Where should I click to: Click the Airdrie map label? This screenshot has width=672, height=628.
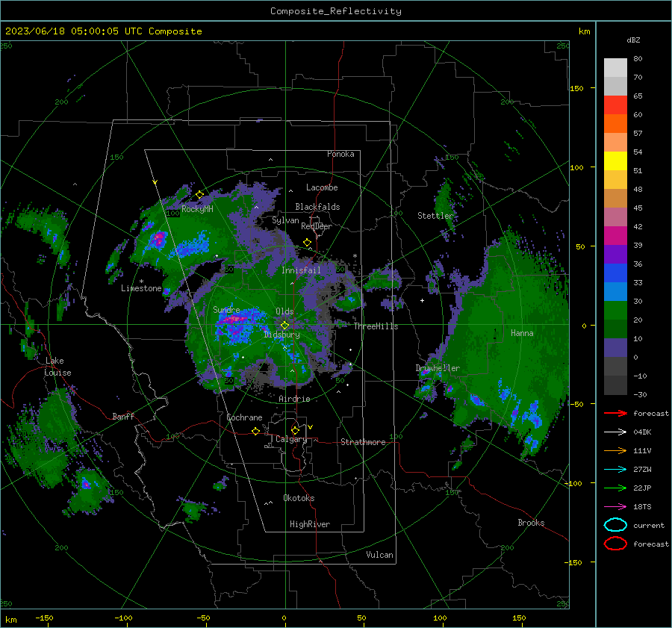coord(294,399)
